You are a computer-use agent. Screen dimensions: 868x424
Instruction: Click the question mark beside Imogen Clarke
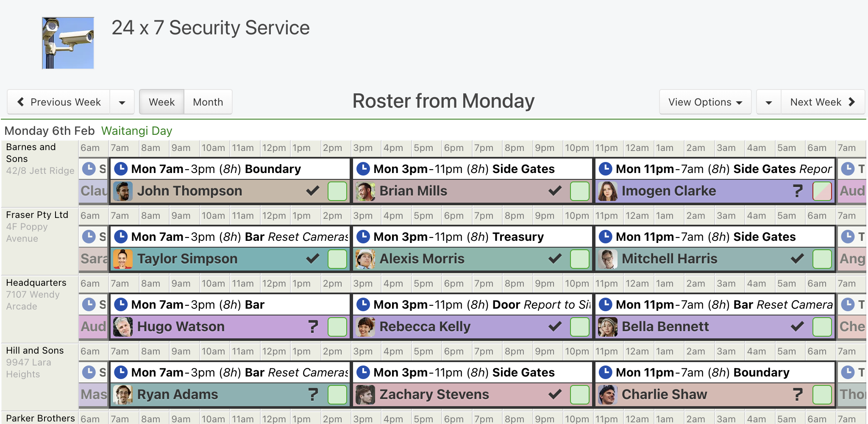(x=797, y=191)
